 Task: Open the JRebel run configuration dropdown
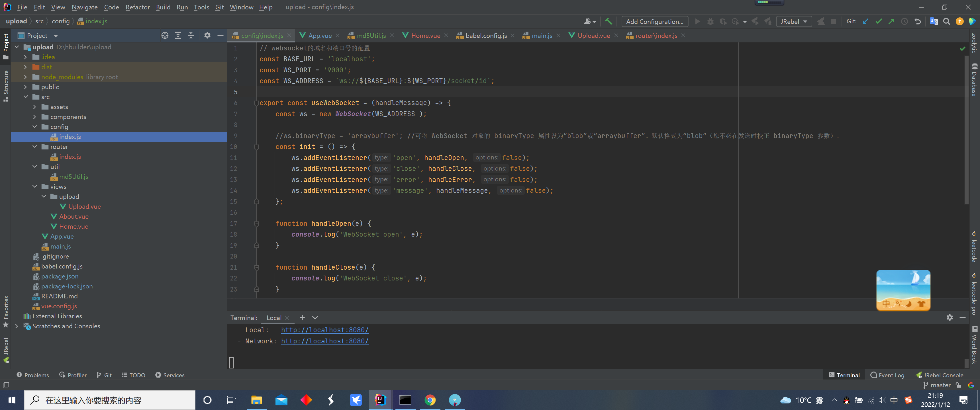click(x=794, y=21)
